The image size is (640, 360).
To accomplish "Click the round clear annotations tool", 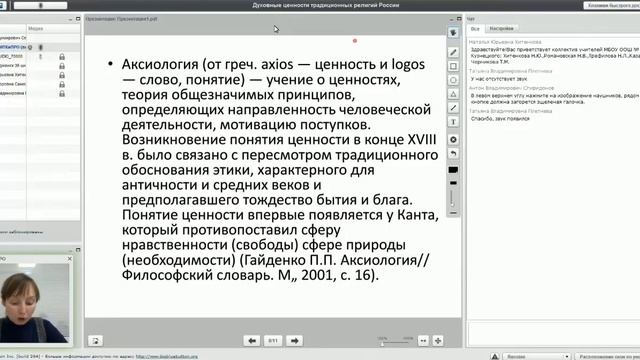I will [x=453, y=140].
